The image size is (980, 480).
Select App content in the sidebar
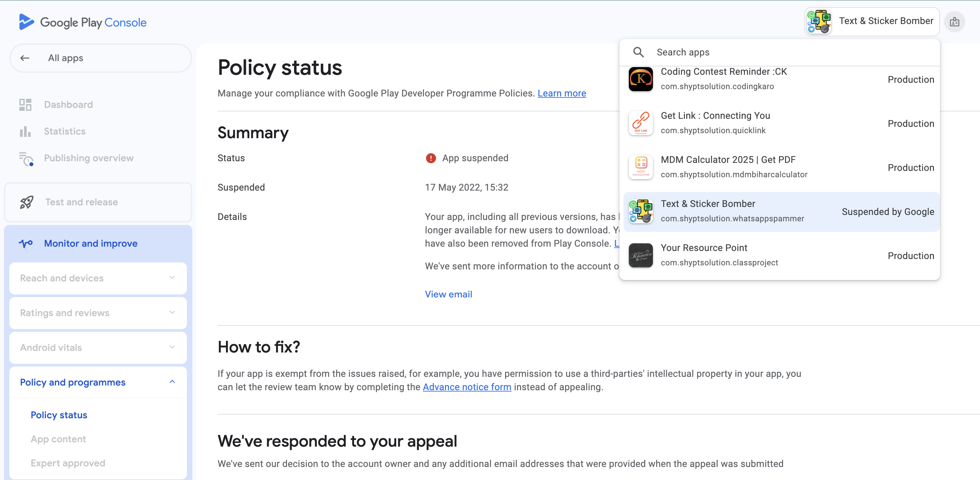pos(58,439)
